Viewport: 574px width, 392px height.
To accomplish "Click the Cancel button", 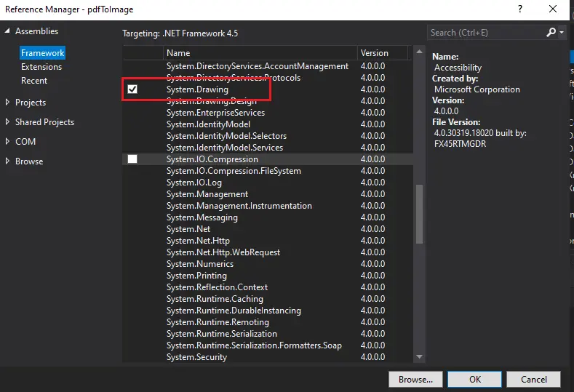I will click(534, 379).
